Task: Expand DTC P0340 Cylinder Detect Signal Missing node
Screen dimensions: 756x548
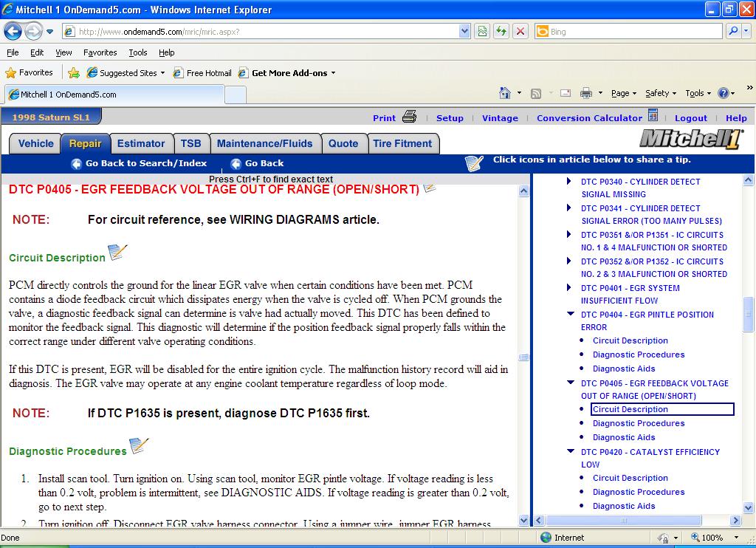Action: coord(569,182)
